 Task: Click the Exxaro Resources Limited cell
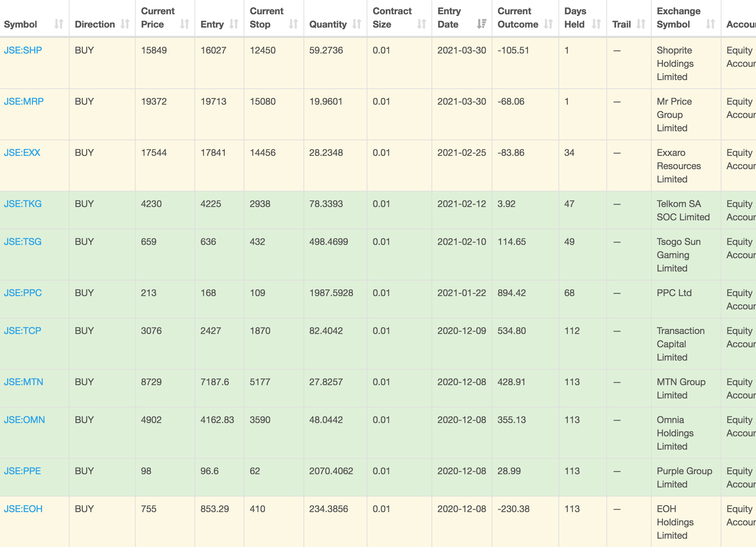[686, 165]
